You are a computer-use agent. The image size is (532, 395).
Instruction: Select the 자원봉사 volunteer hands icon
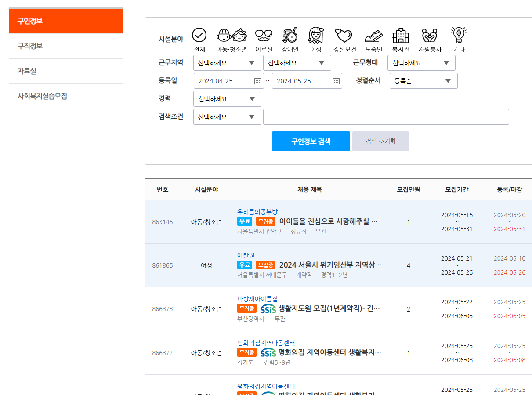(429, 36)
